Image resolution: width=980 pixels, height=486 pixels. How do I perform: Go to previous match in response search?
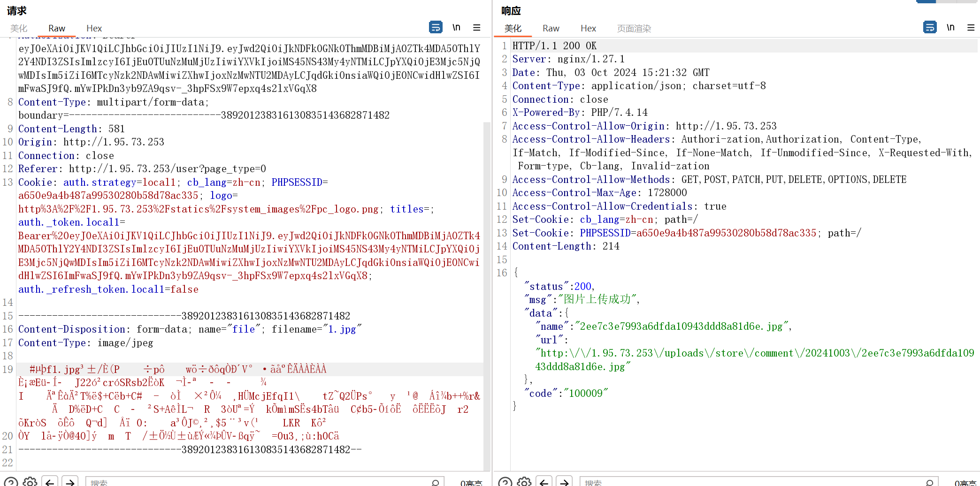click(x=544, y=482)
